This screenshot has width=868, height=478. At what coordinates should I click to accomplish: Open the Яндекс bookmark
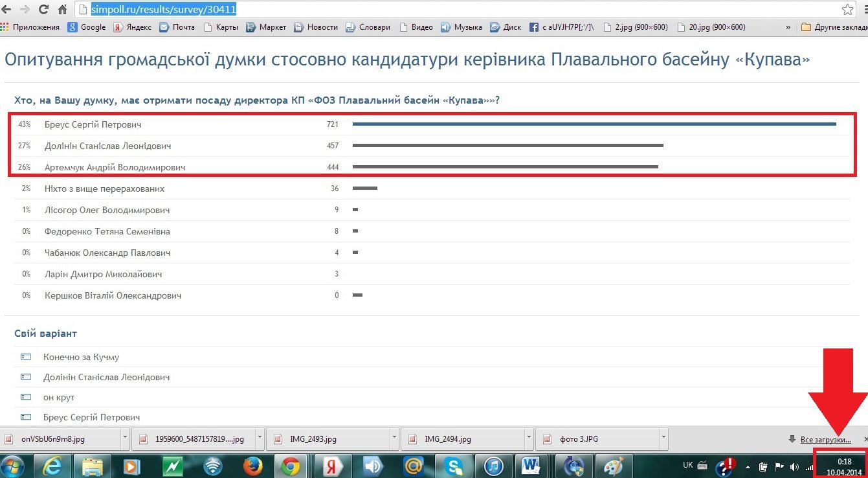(x=133, y=27)
